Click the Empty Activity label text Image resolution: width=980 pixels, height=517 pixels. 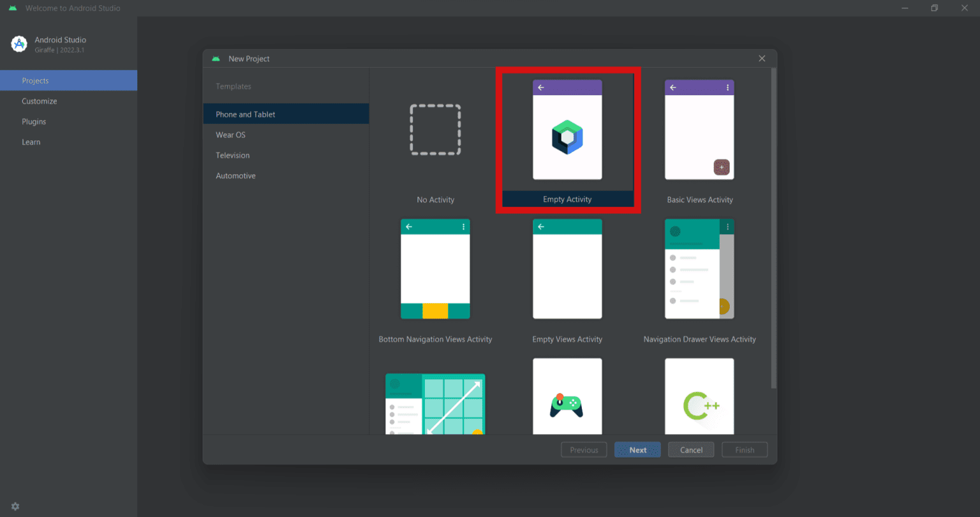coord(567,199)
